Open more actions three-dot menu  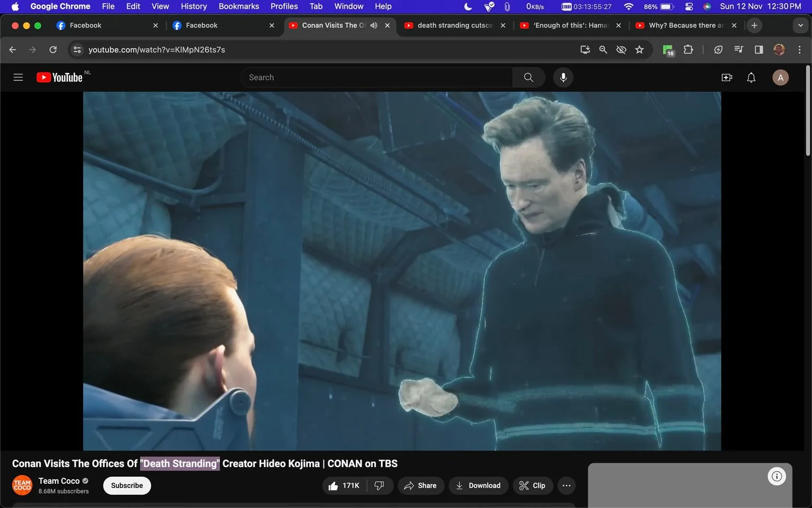pos(567,486)
